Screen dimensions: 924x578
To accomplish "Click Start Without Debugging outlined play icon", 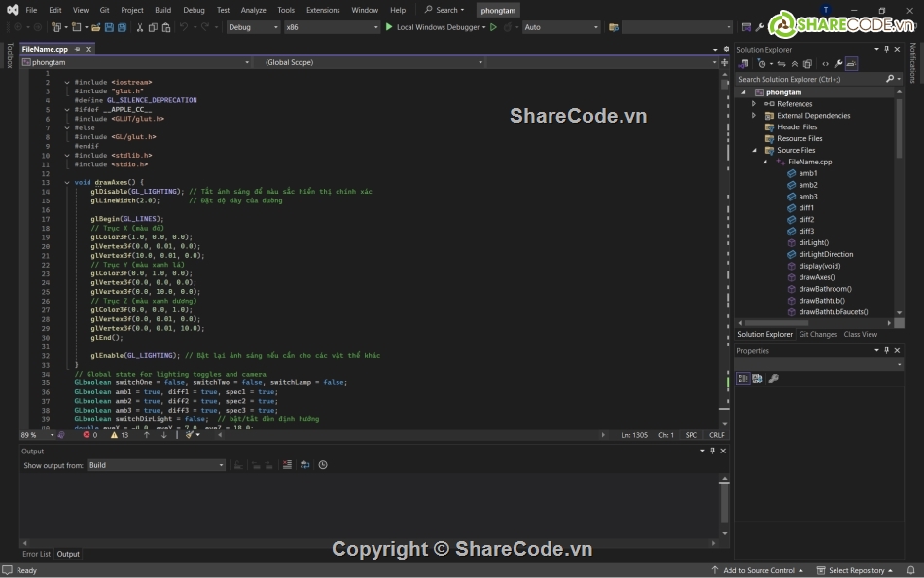I will (x=493, y=27).
